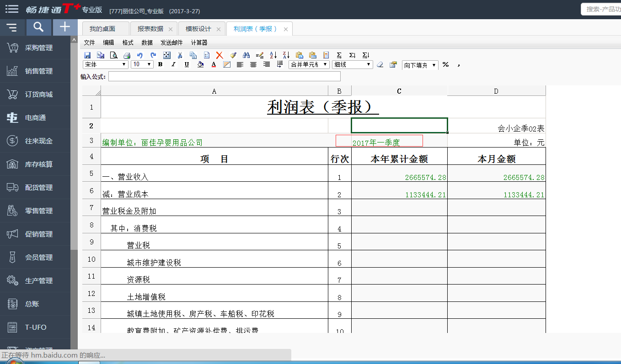Image resolution: width=621 pixels, height=364 pixels.
Task: Open the 格式 menu
Action: point(128,42)
